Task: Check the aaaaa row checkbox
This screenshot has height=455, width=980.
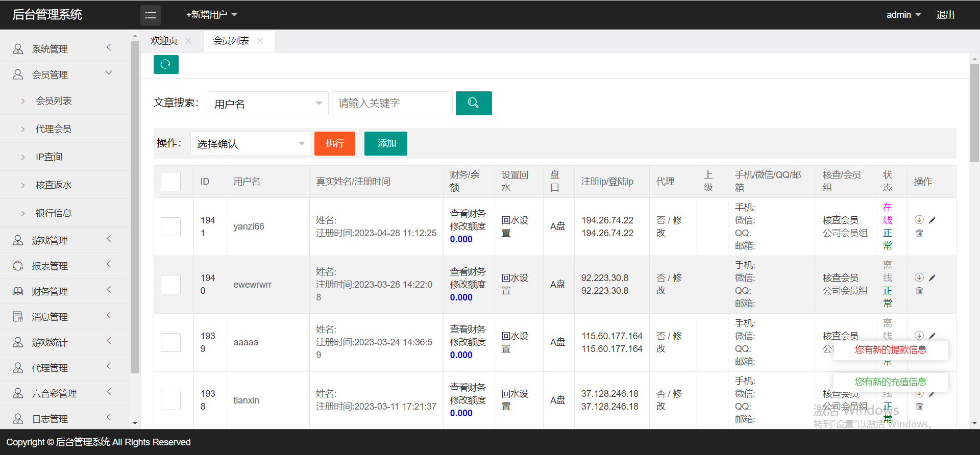Action: point(170,342)
